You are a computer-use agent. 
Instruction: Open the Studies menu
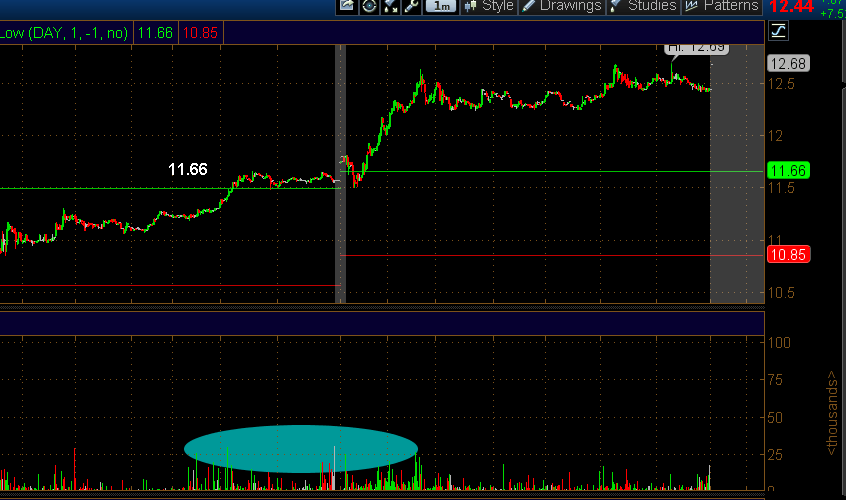click(x=652, y=6)
